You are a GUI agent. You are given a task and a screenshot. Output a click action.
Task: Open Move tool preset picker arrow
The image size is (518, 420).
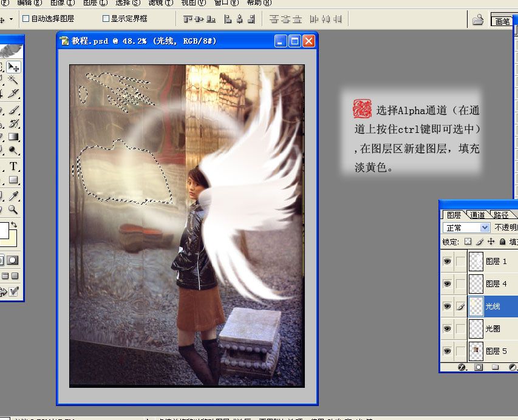[x=11, y=19]
